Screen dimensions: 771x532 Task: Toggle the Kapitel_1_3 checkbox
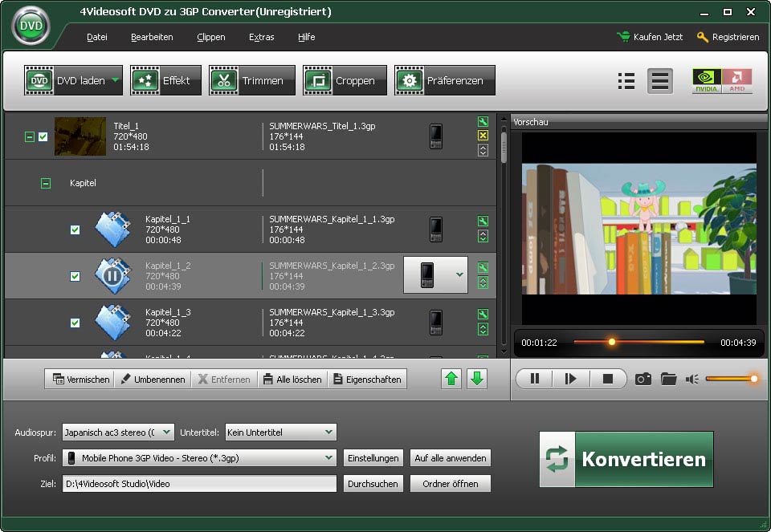pyautogui.click(x=75, y=323)
